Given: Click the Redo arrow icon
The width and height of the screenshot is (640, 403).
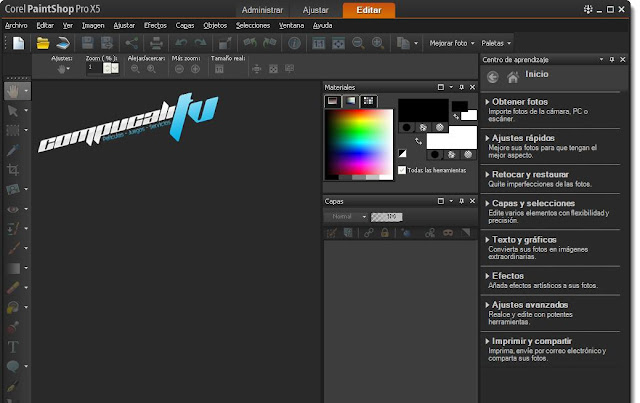Looking at the screenshot, I should pos(200,43).
